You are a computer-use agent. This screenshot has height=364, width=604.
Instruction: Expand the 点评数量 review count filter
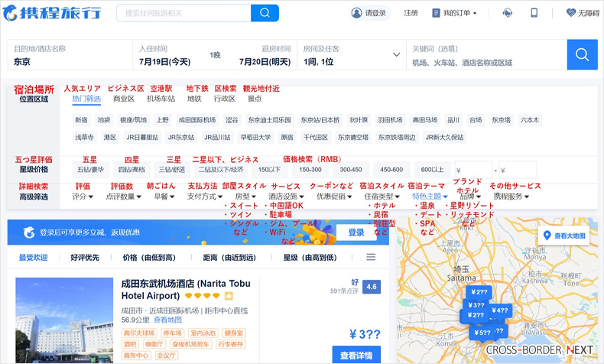coord(124,197)
